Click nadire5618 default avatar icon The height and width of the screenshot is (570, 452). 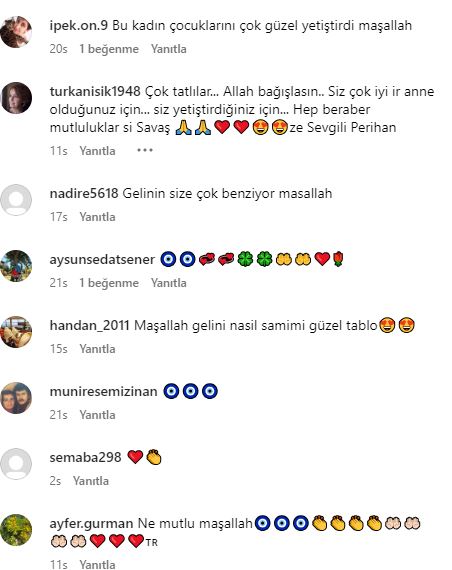tap(16, 200)
